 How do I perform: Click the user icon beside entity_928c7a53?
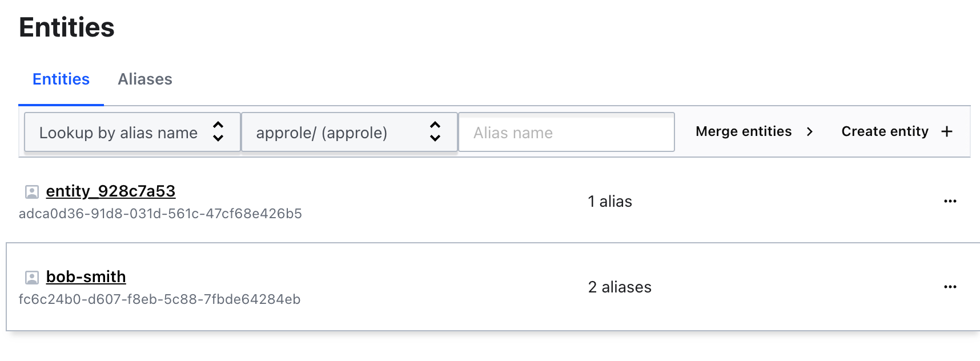click(32, 192)
